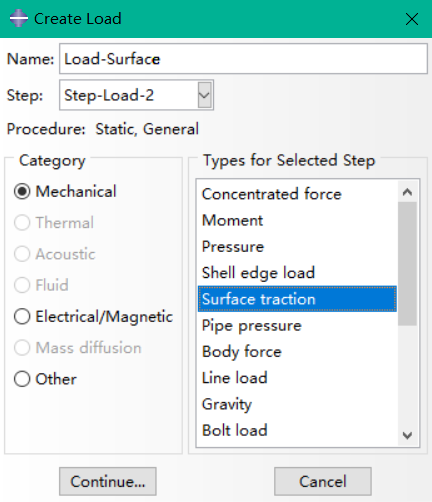Select the Mechanical category radio button
432x502 pixels.
[x=22, y=192]
